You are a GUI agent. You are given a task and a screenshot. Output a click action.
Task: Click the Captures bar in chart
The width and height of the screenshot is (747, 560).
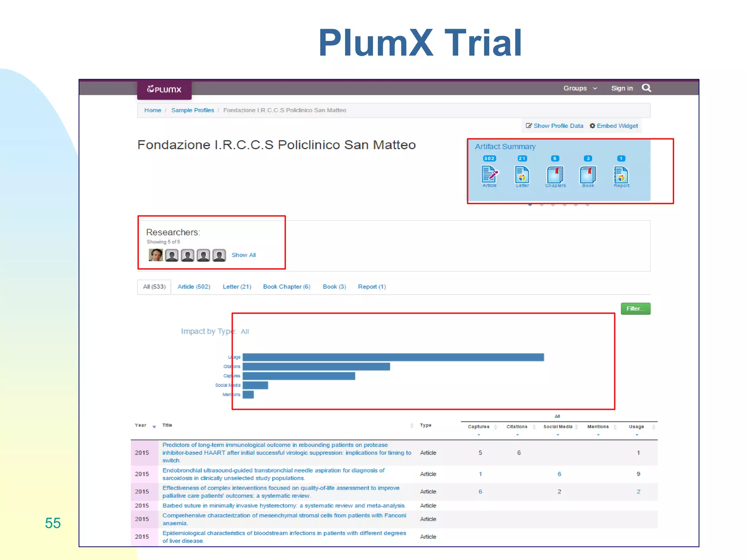tap(299, 376)
